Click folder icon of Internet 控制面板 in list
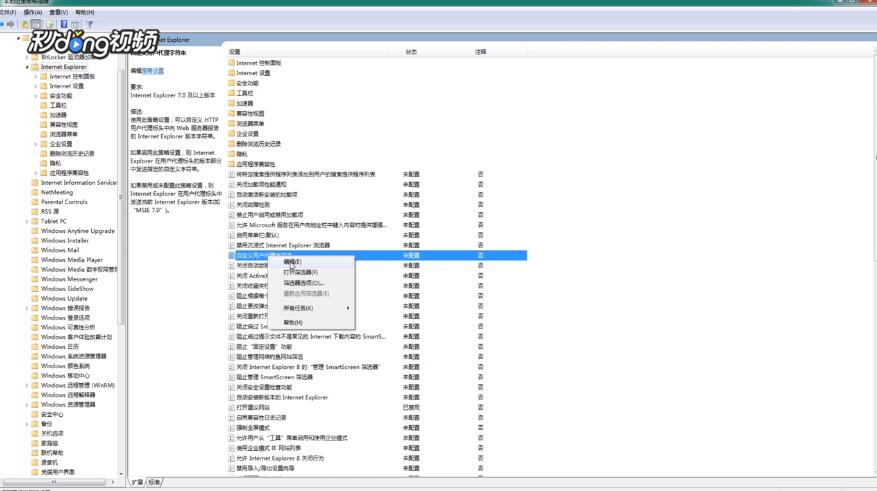Screen dimensions: 877x491 232,63
